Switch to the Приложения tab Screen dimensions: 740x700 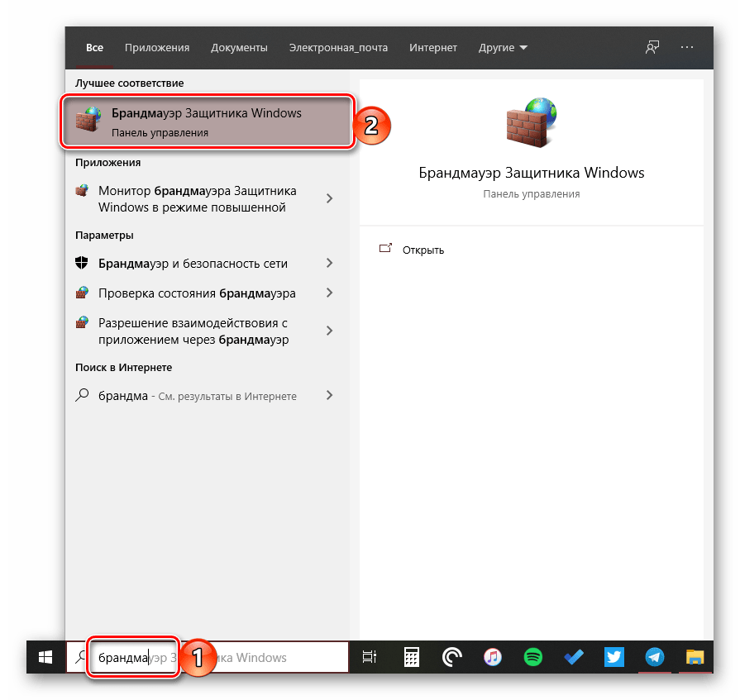coord(157,48)
